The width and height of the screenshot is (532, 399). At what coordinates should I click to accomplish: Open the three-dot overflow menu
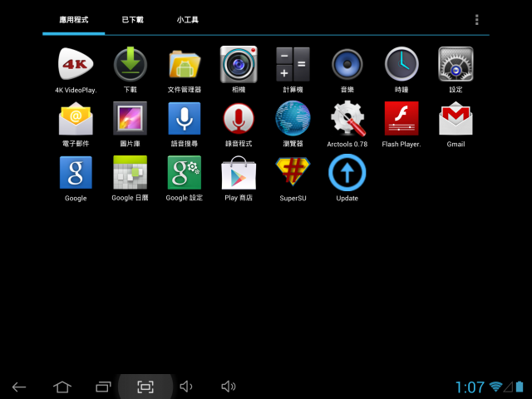tap(476, 20)
